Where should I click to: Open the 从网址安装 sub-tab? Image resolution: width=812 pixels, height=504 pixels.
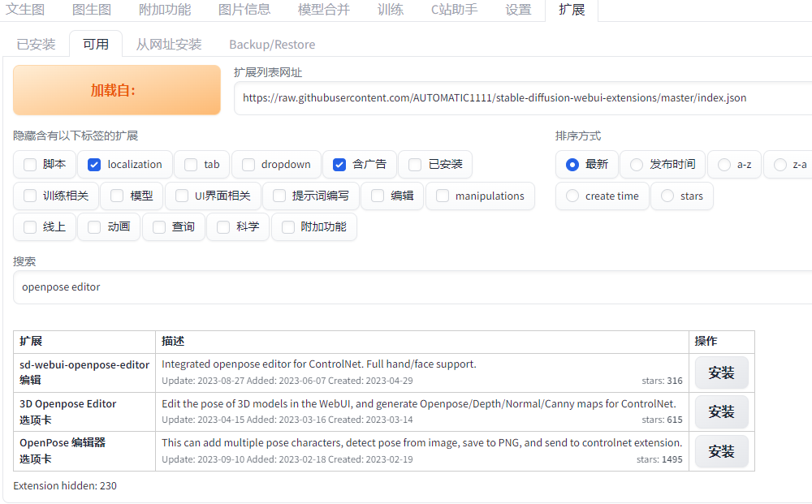click(168, 45)
